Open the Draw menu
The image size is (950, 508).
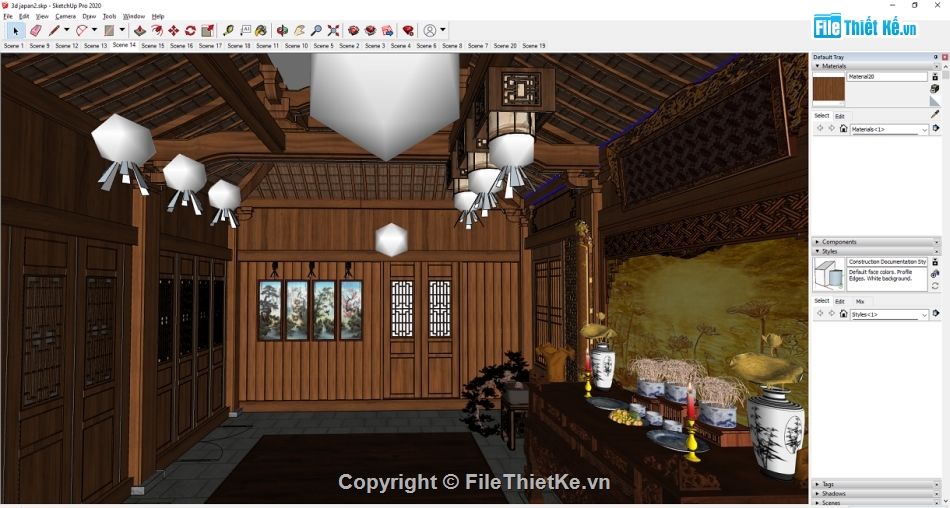[89, 16]
